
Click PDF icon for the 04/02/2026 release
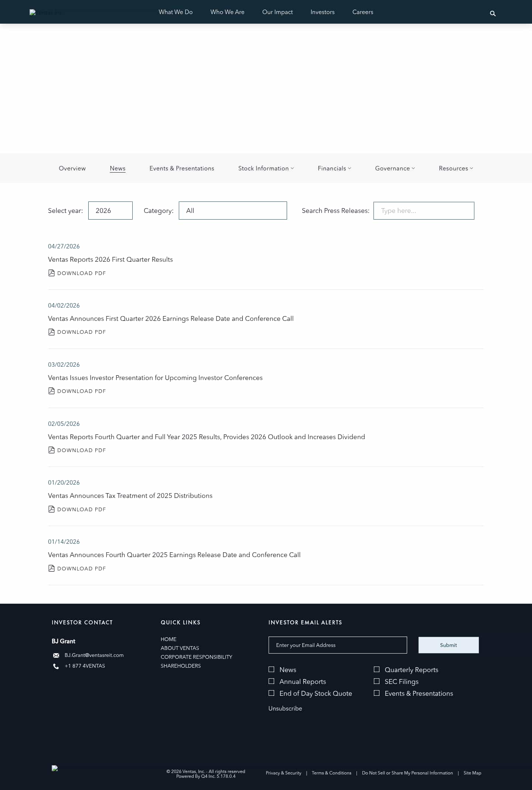[x=51, y=332]
